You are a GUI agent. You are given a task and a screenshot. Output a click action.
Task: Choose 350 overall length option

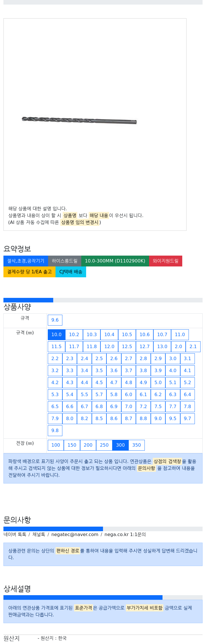tap(136, 445)
